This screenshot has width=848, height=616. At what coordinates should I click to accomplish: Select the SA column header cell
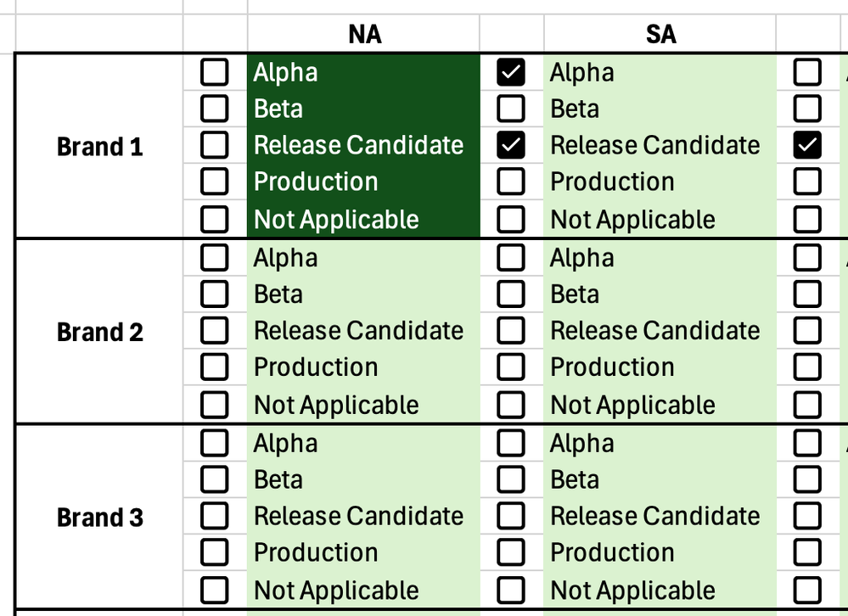[660, 34]
